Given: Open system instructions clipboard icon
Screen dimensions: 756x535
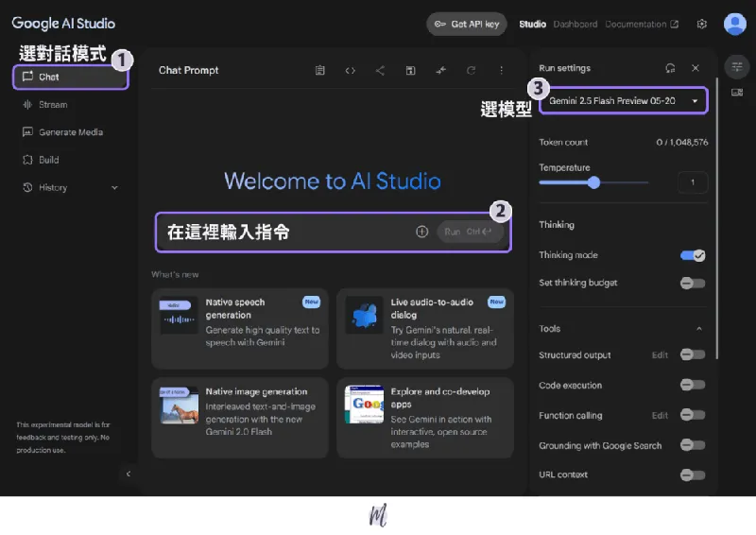Looking at the screenshot, I should pos(319,71).
